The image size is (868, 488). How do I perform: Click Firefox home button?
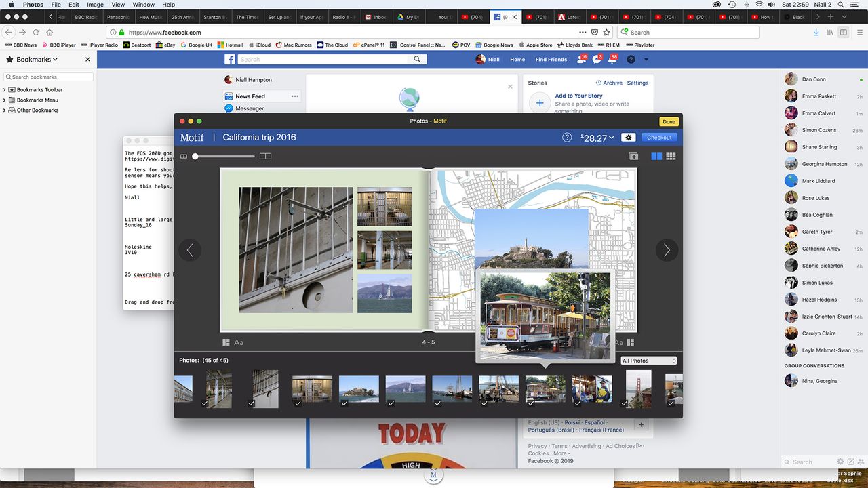point(50,32)
